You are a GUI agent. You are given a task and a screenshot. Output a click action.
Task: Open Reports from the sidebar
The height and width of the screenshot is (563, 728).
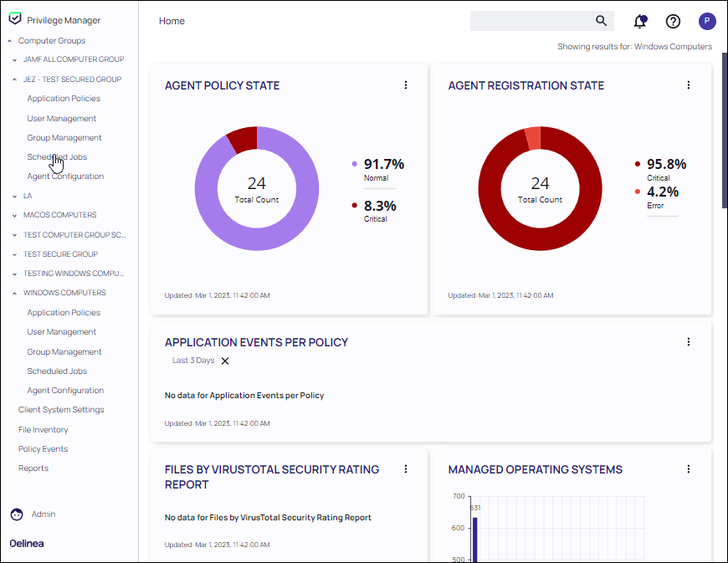click(33, 468)
